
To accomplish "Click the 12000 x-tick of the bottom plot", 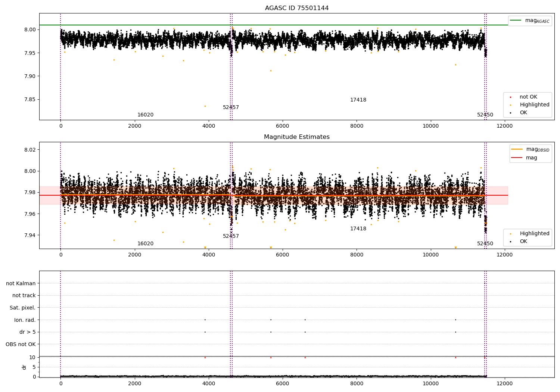I will [505, 383].
